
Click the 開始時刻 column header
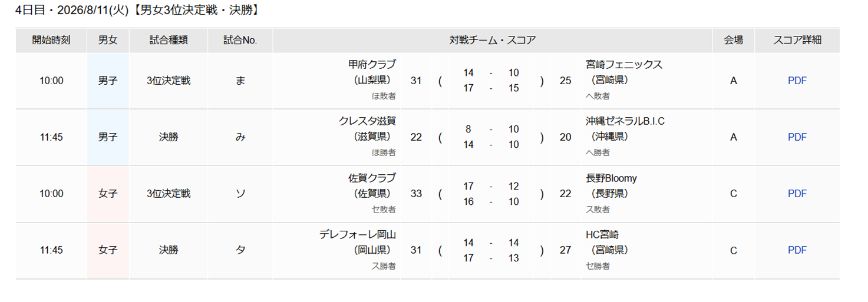pyautogui.click(x=51, y=41)
